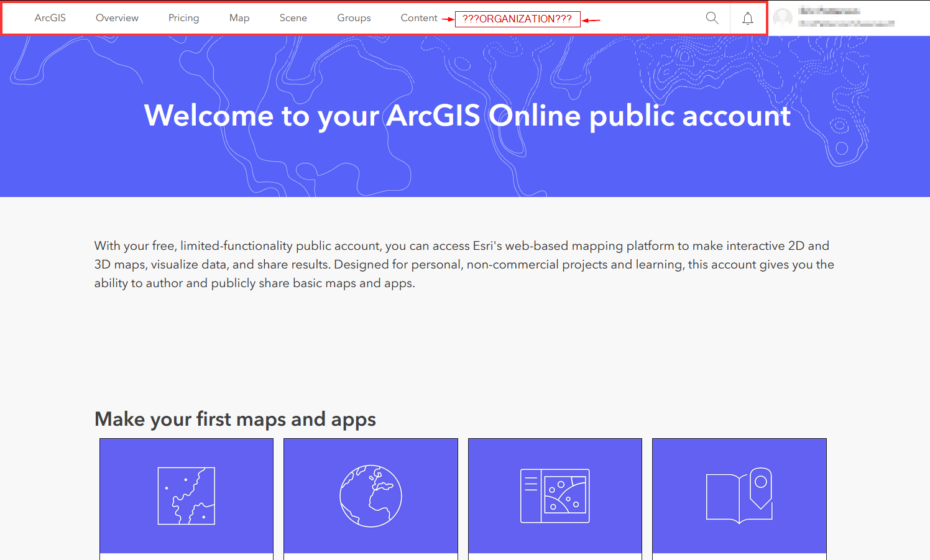Screen dimensions: 930x560
Task: View notifications using the bell icon
Action: [747, 18]
